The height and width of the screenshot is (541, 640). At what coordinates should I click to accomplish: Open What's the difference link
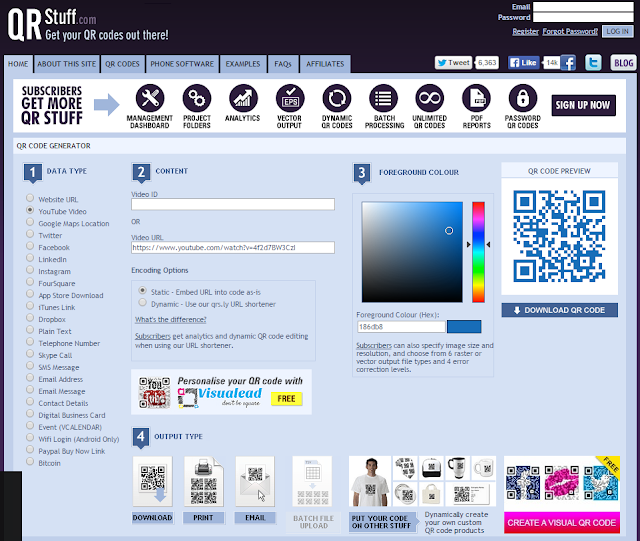coord(171,320)
